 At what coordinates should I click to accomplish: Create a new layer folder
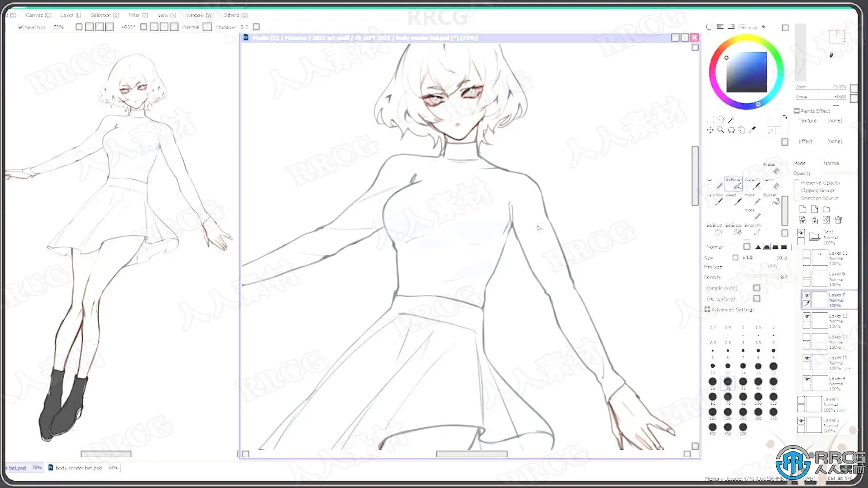pos(826,209)
